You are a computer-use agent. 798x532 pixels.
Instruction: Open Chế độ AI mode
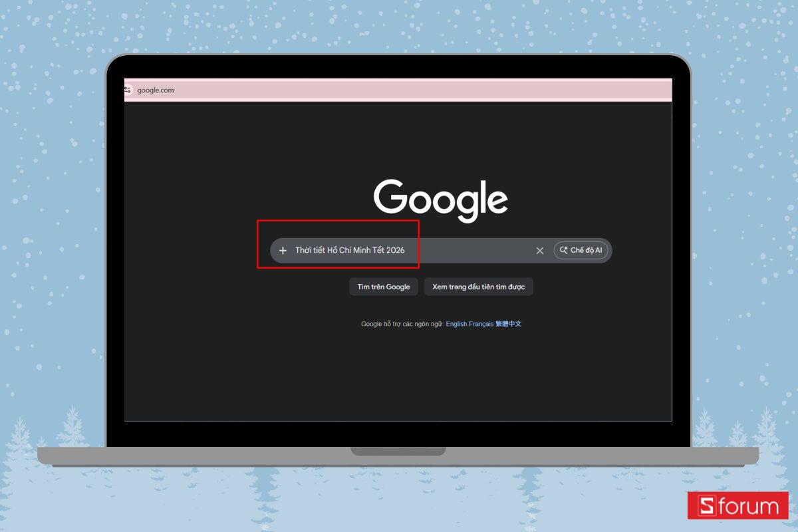click(581, 250)
